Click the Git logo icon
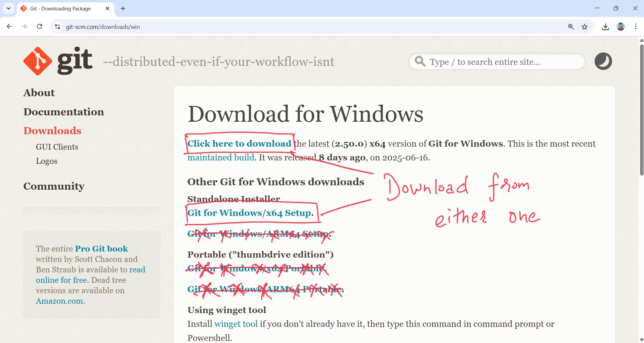Screen dimensions: 644x343 (38, 61)
